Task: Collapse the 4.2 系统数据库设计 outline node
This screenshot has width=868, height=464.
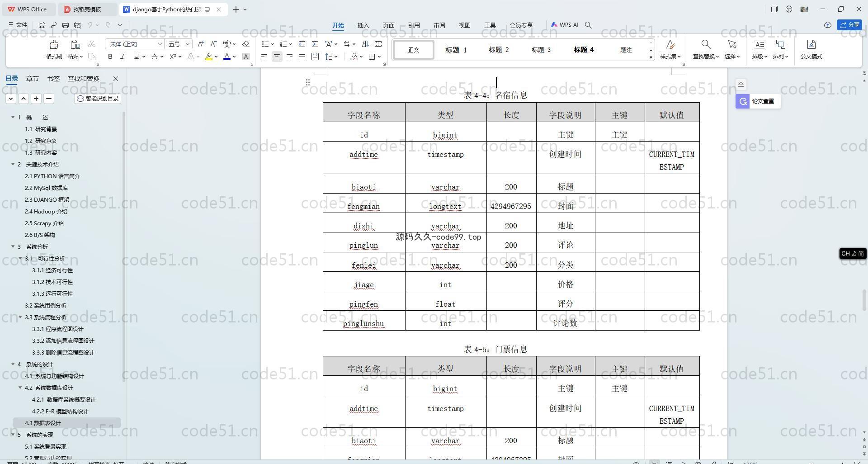Action: pyautogui.click(x=20, y=388)
